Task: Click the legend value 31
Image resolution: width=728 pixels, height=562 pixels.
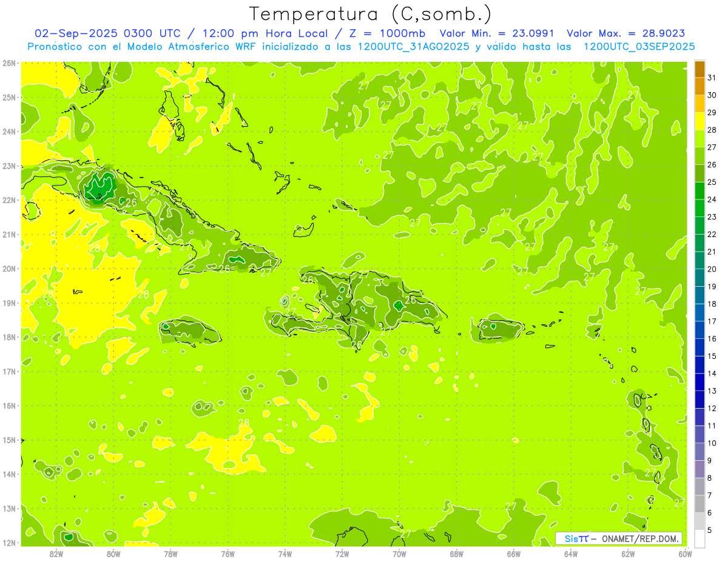Action: (x=712, y=78)
